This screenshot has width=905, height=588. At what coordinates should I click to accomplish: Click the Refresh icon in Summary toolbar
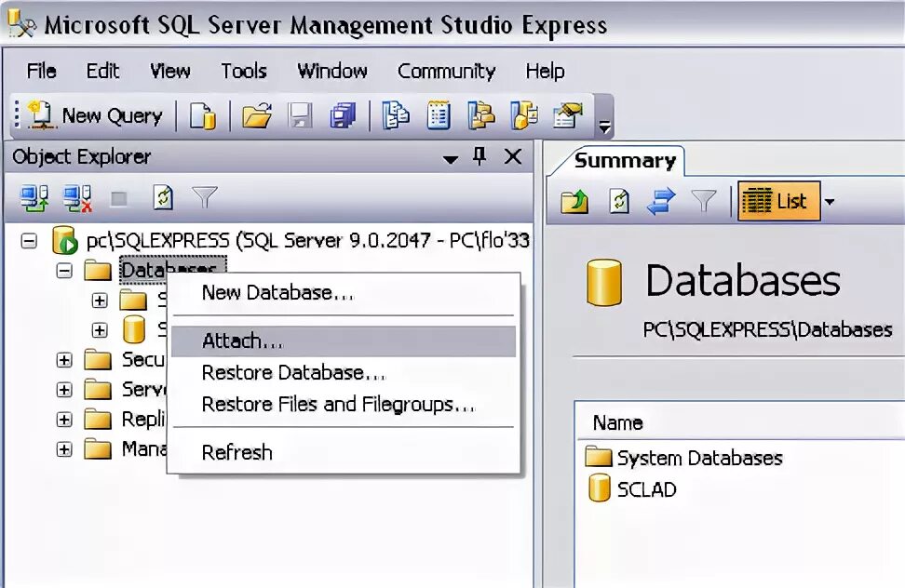(x=619, y=201)
